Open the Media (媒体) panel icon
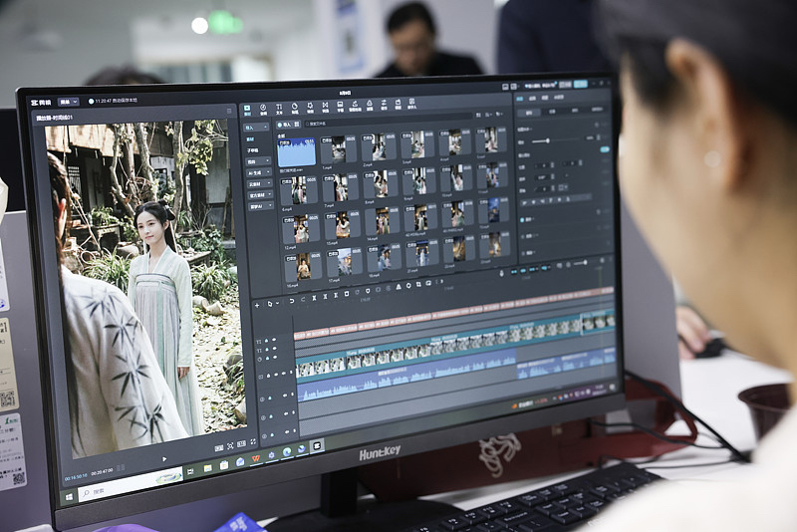 coord(247,110)
